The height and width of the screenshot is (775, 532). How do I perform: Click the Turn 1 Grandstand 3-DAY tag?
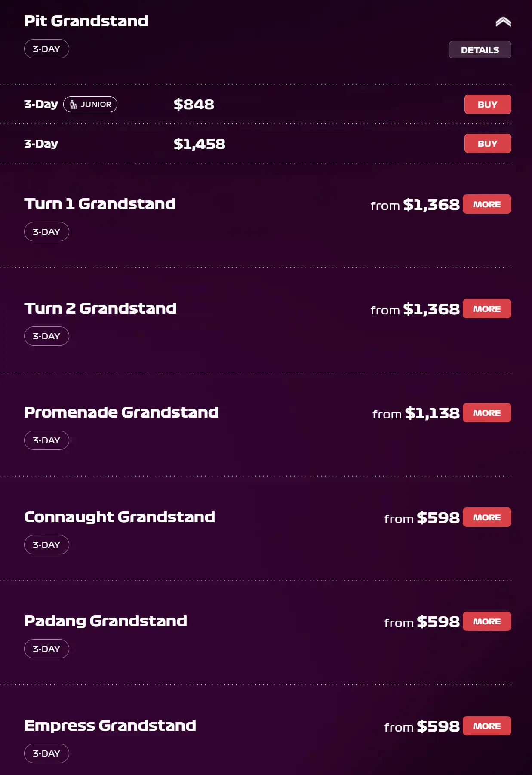[x=46, y=232]
